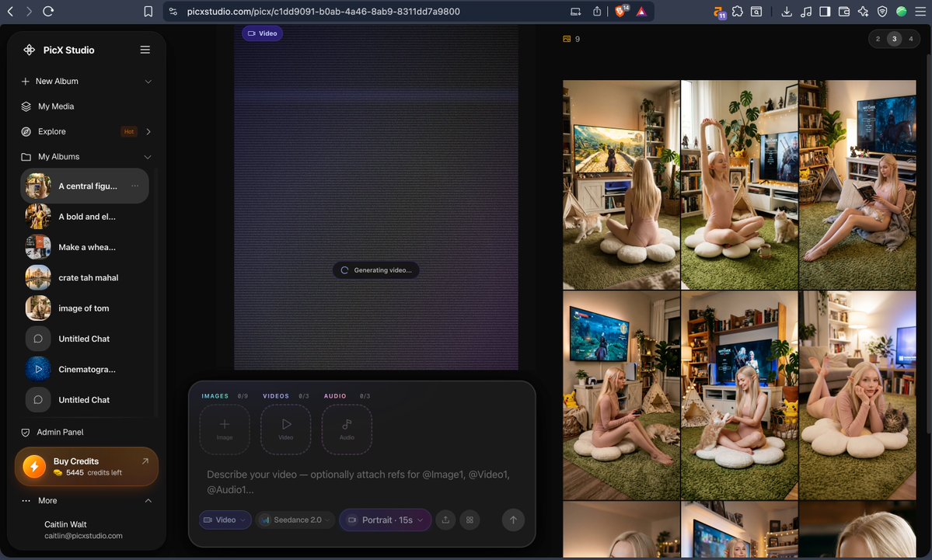Click the New Album plus icon

[25, 82]
